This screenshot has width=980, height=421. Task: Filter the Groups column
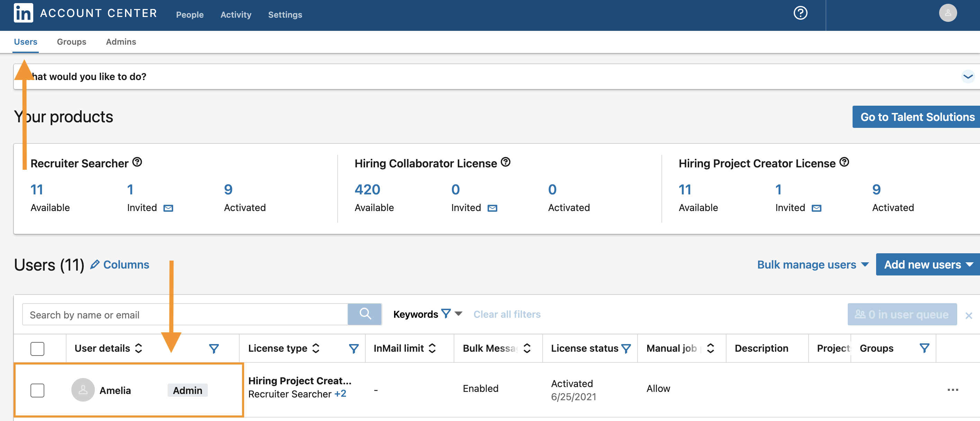pyautogui.click(x=924, y=348)
